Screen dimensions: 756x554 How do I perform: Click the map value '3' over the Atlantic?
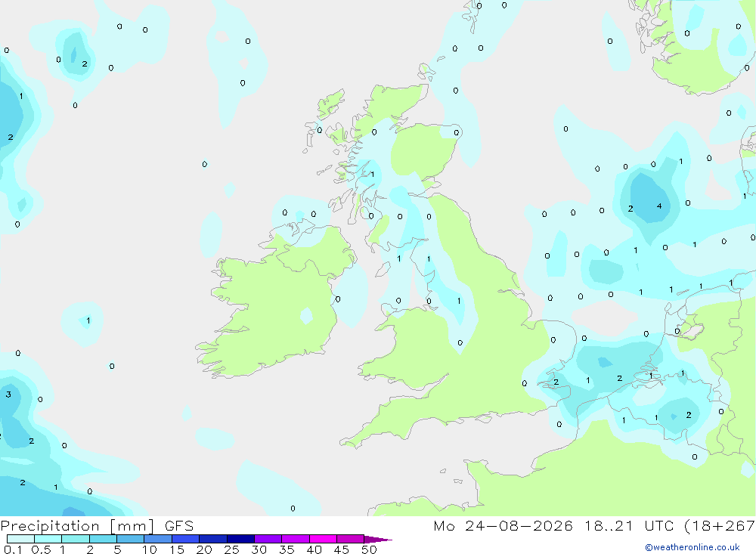tap(8, 395)
